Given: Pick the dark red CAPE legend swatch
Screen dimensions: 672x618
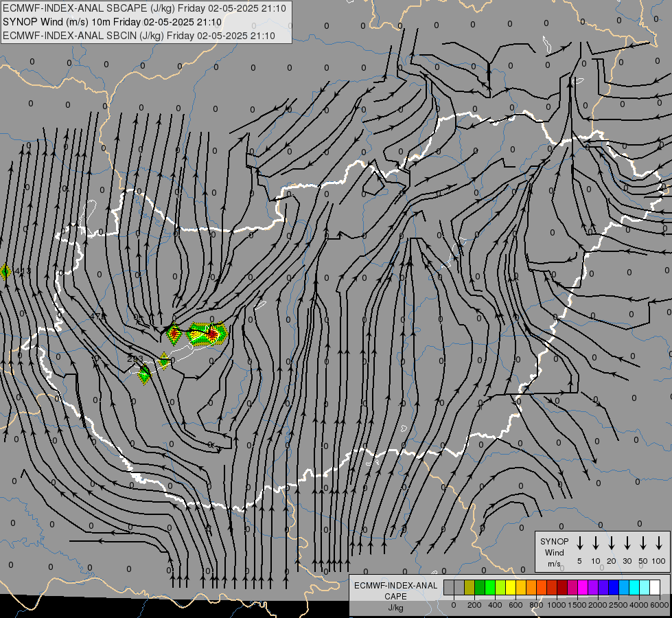Looking at the screenshot, I should coord(562,587).
